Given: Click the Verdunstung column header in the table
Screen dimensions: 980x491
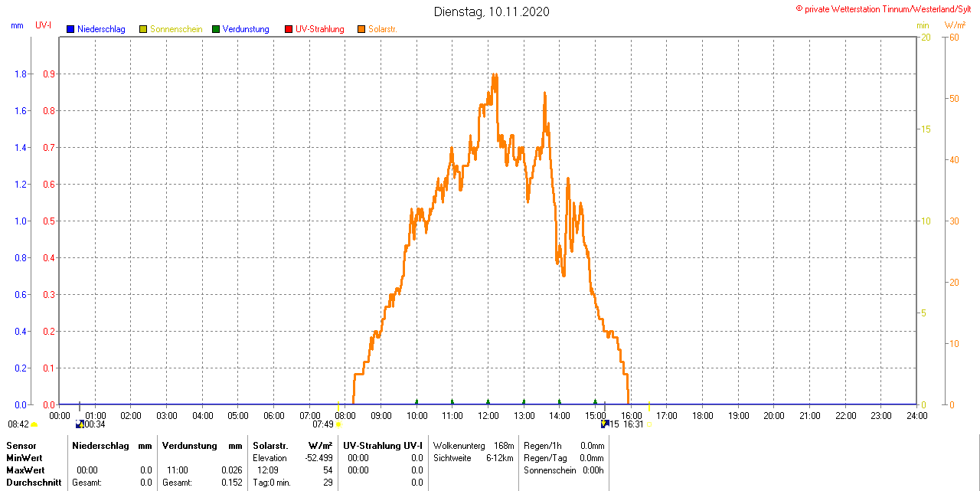Looking at the screenshot, I should coord(189,446).
